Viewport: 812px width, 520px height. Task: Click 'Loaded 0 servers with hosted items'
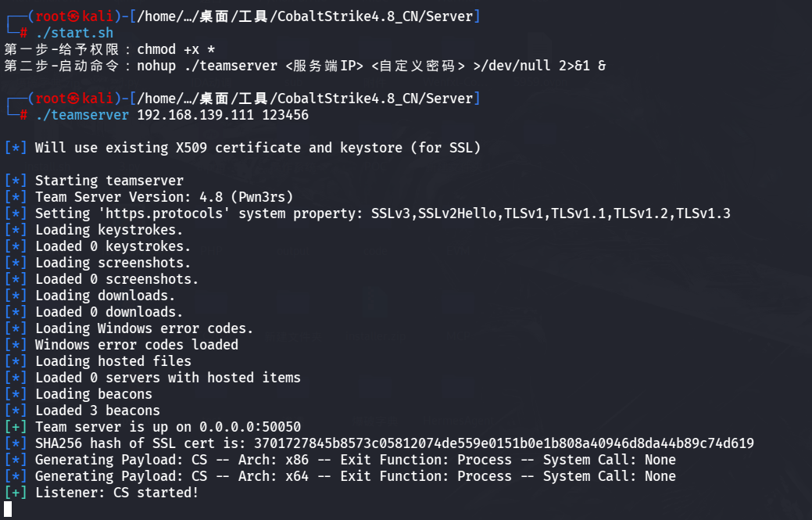pos(168,378)
